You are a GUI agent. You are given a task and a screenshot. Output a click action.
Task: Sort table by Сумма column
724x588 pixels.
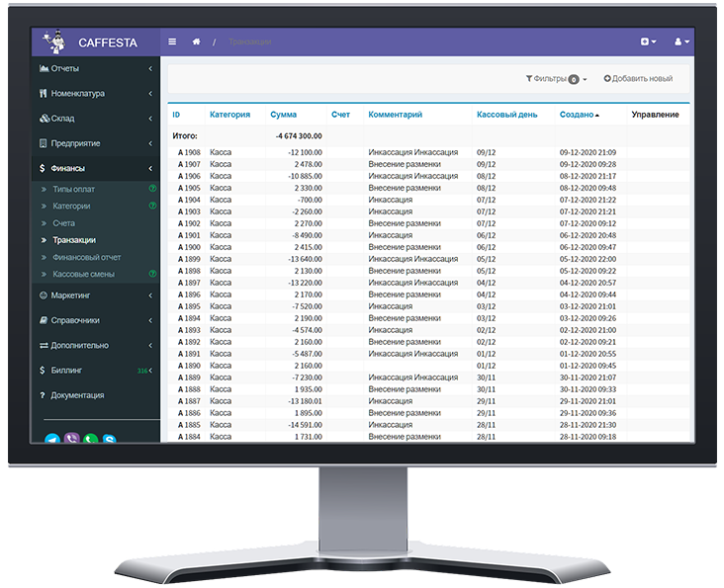click(284, 115)
